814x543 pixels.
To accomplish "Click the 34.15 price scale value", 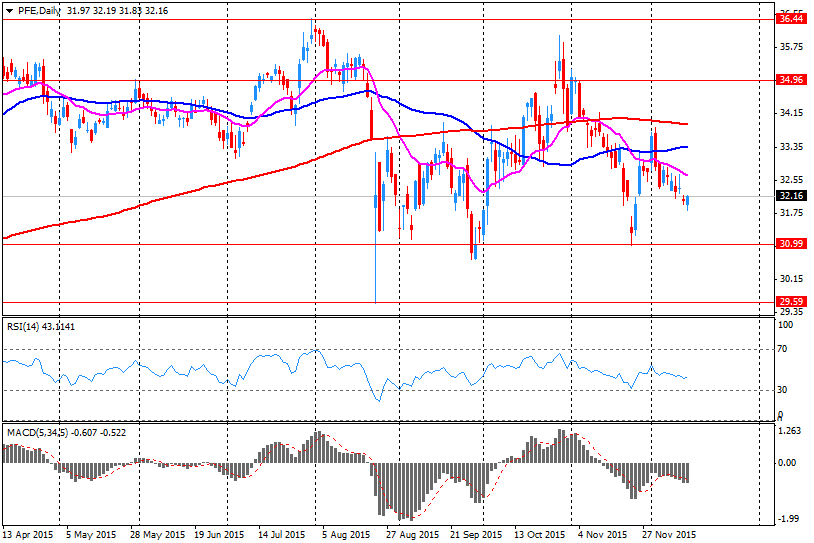I will (791, 113).
